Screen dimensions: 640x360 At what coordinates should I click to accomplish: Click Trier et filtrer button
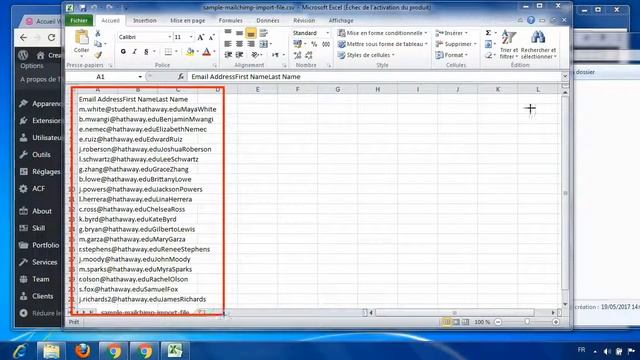(x=509, y=44)
